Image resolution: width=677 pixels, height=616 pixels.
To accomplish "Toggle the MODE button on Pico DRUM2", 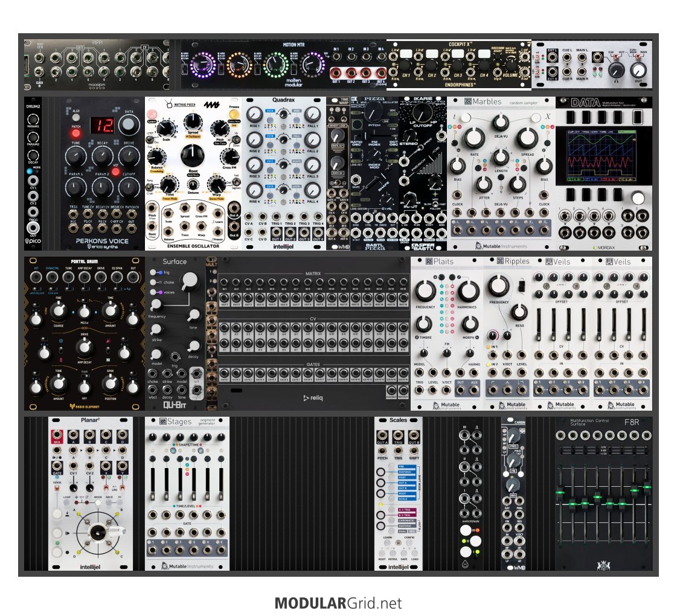I will tap(30, 172).
